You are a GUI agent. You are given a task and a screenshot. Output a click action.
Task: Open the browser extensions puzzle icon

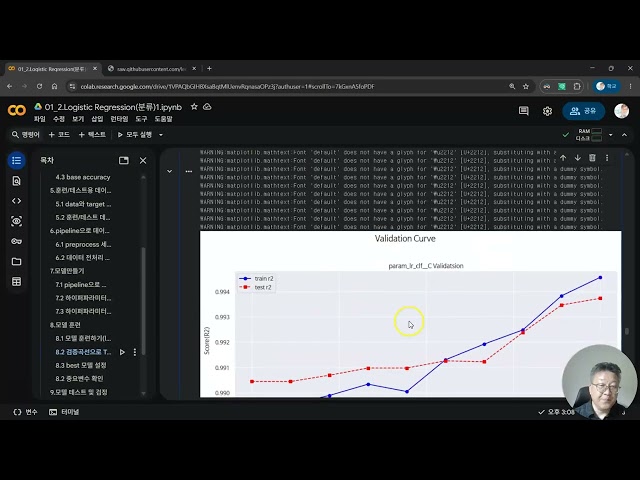tap(577, 86)
